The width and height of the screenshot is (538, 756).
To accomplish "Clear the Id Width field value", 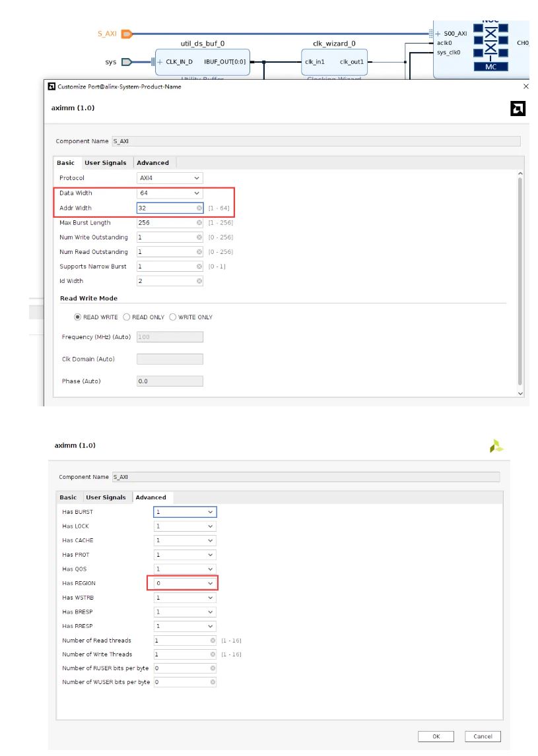I will click(x=199, y=281).
